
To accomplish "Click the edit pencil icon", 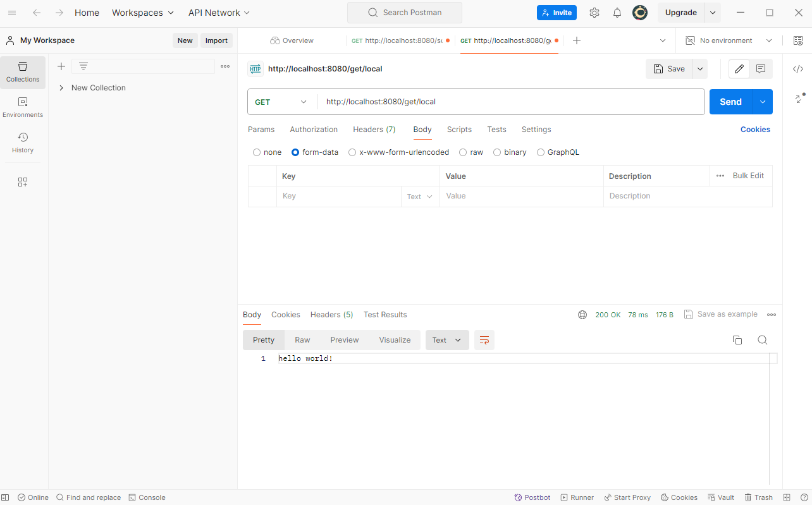I will pos(739,69).
